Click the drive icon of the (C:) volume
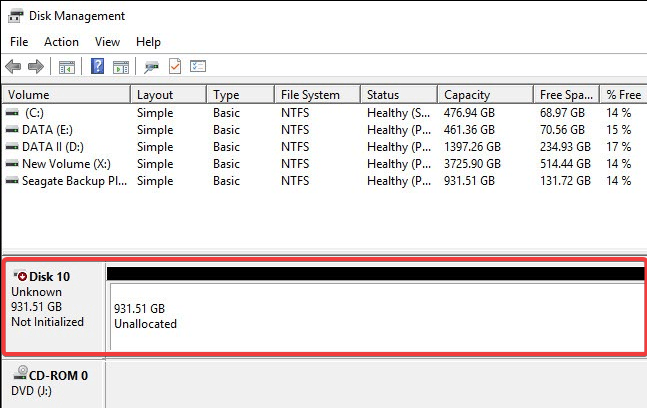 12,113
